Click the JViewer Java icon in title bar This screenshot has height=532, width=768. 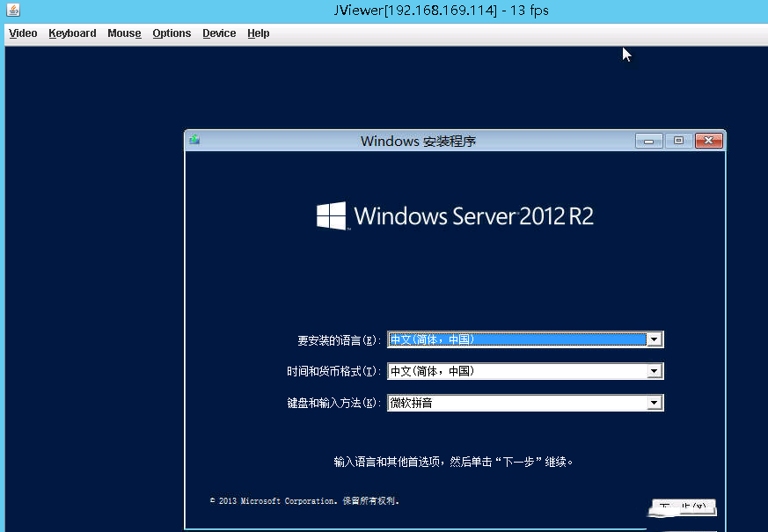pos(13,10)
